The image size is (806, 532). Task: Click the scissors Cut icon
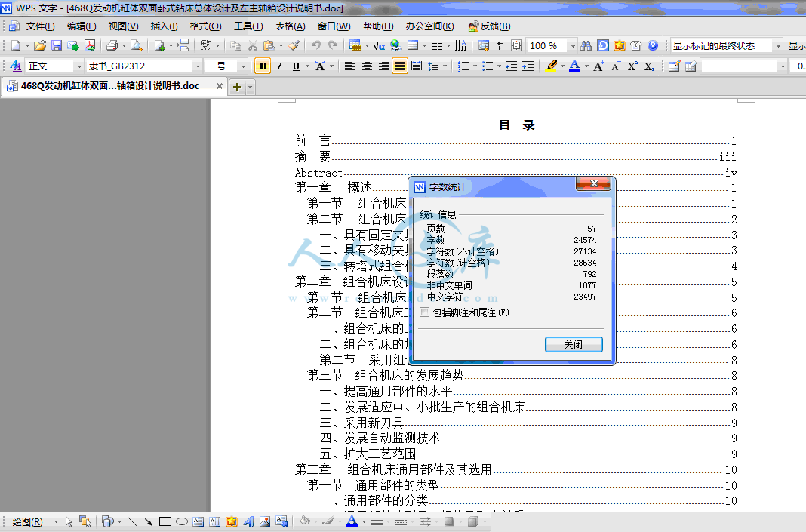point(252,46)
